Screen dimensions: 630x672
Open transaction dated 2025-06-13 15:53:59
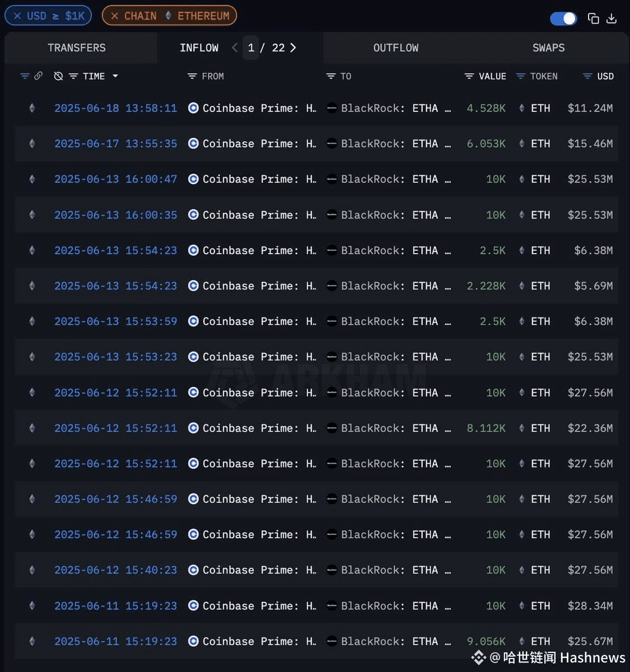[115, 321]
